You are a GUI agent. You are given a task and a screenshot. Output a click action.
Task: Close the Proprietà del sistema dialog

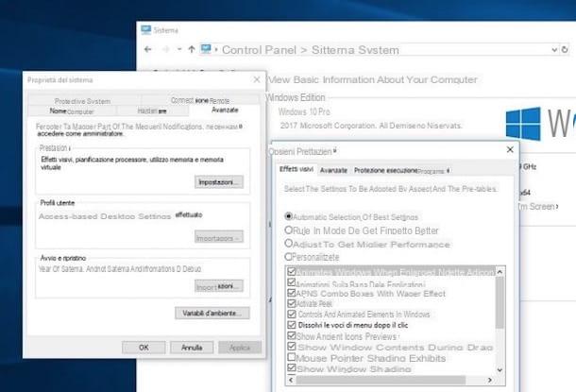(257, 79)
